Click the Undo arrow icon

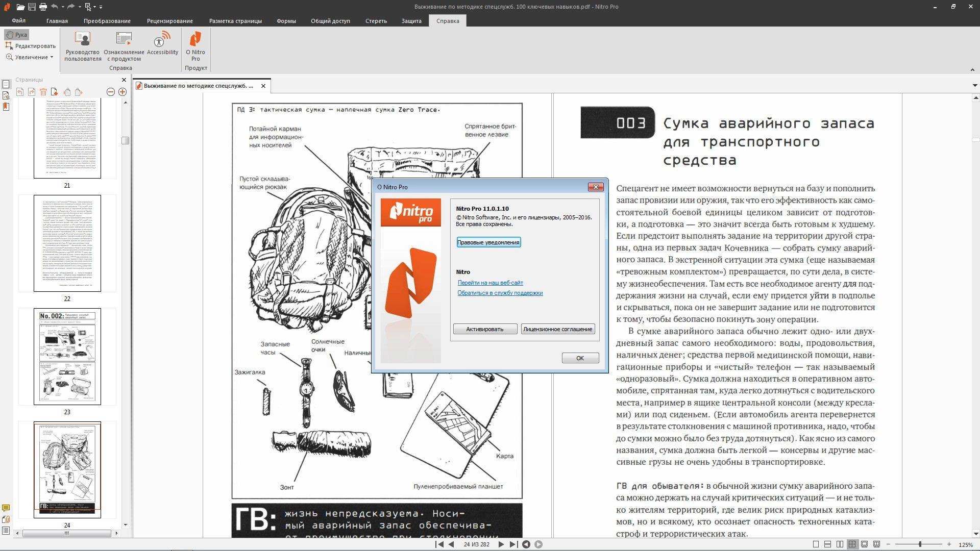point(55,7)
